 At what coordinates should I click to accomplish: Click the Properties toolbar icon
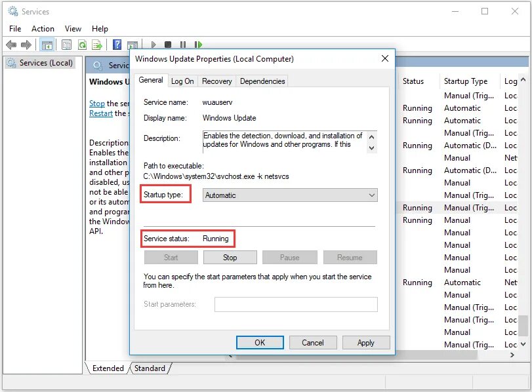coord(66,45)
